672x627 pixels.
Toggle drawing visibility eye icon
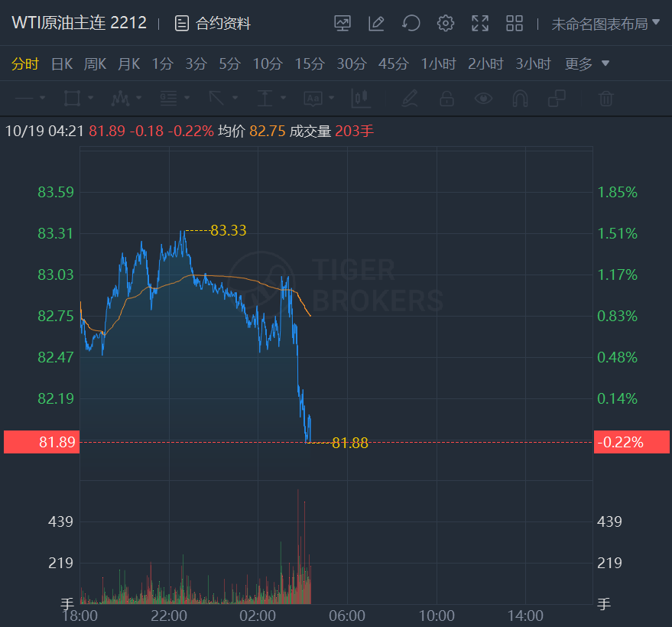482,98
